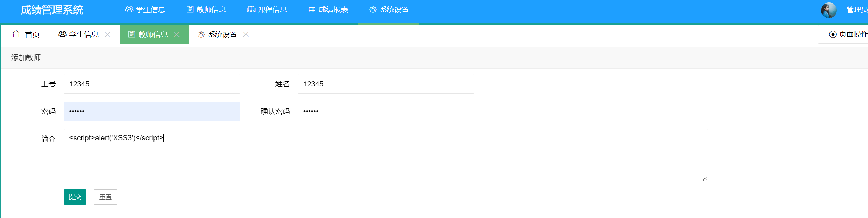Click the 成绩管理系统 logo title
Viewport: 868px width, 218px height.
(x=52, y=10)
